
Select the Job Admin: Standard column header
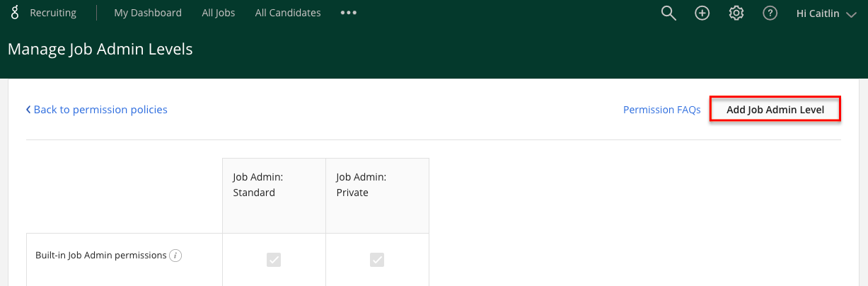point(274,195)
